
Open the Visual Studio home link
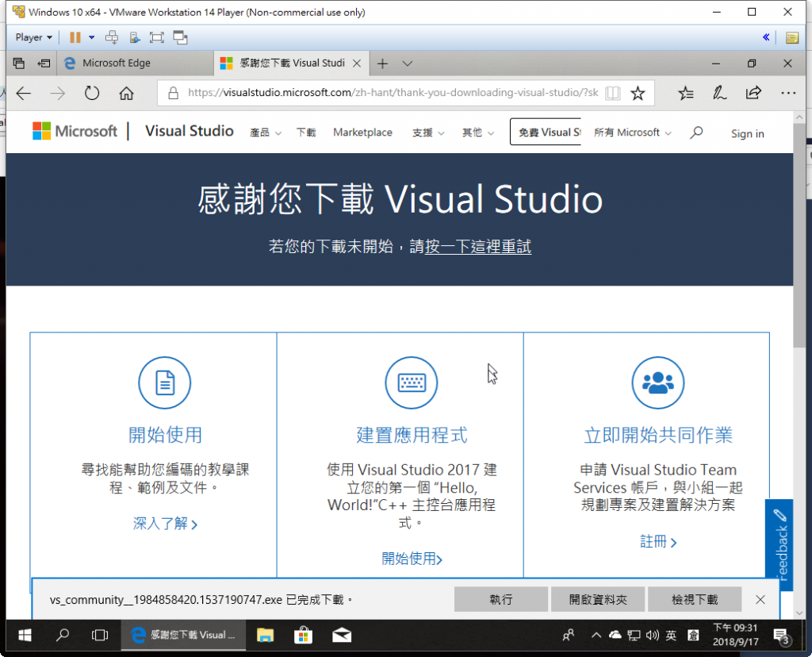pos(190,131)
